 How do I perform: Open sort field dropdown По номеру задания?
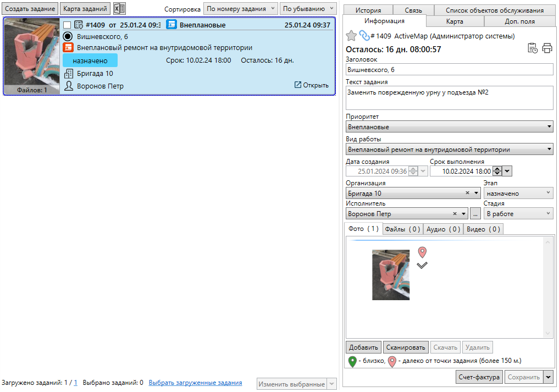point(241,9)
